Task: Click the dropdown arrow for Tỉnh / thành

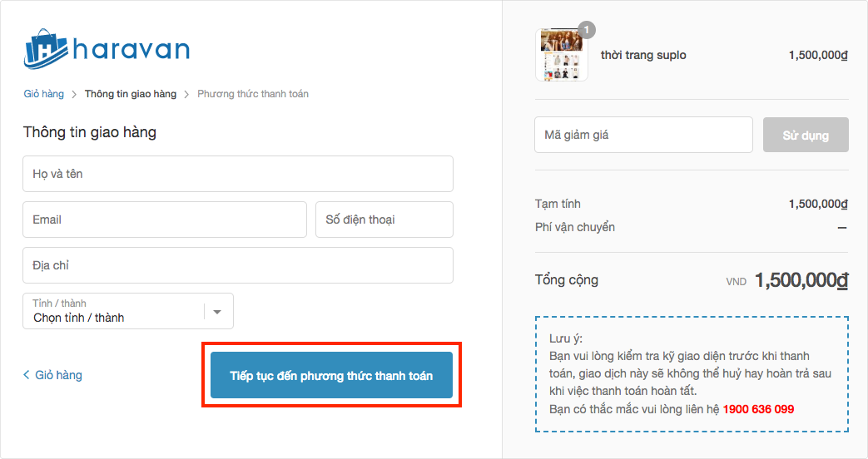Action: point(217,312)
